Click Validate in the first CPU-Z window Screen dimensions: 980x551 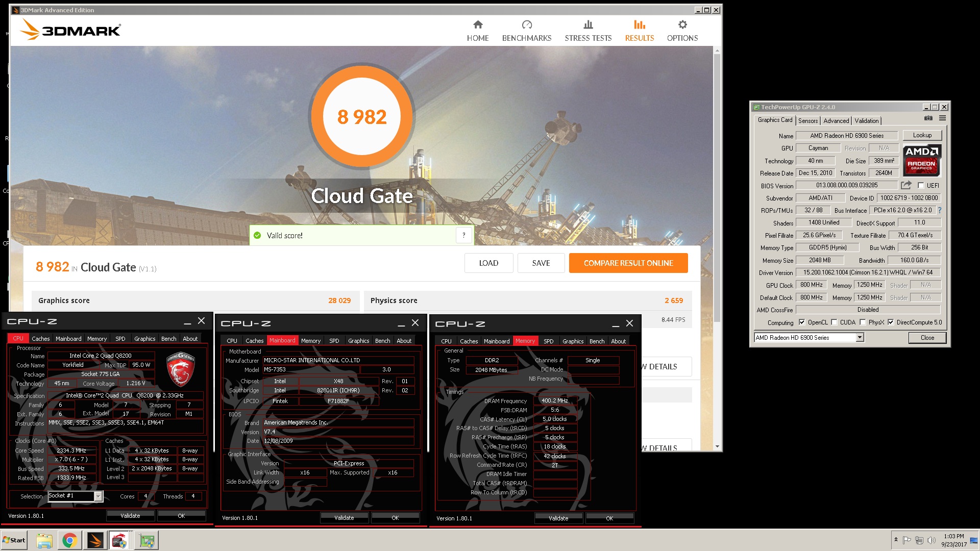click(x=130, y=516)
